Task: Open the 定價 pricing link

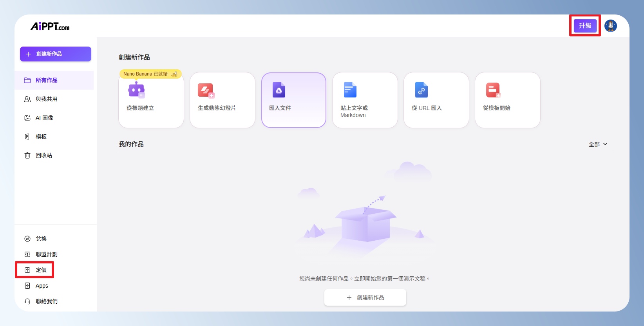Action: tap(41, 270)
